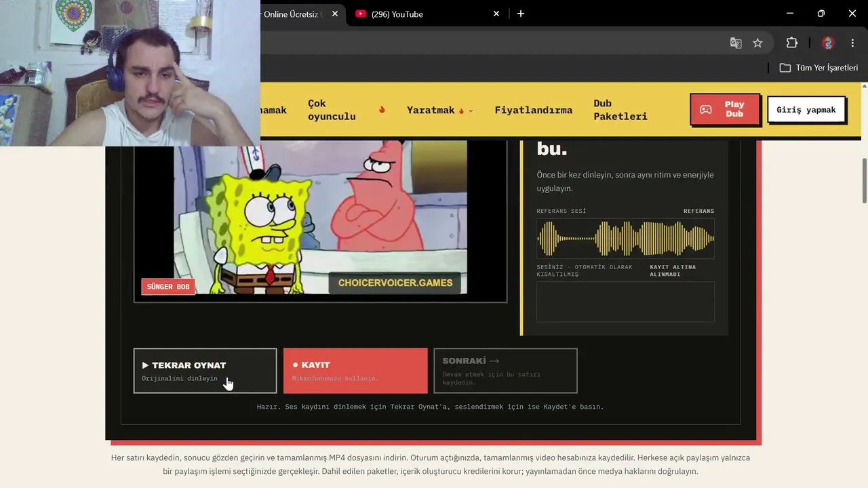
Task: Click the red Play Dub button
Action: click(725, 109)
